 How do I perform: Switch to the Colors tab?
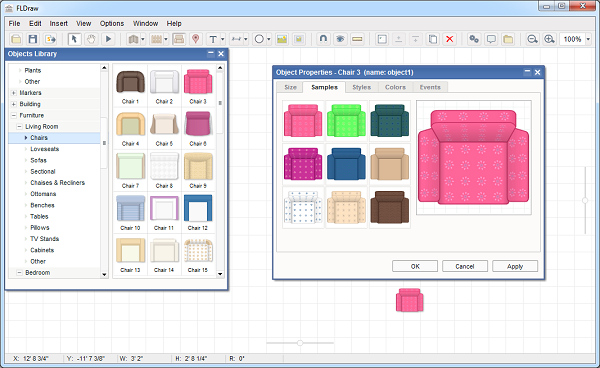[x=395, y=87]
